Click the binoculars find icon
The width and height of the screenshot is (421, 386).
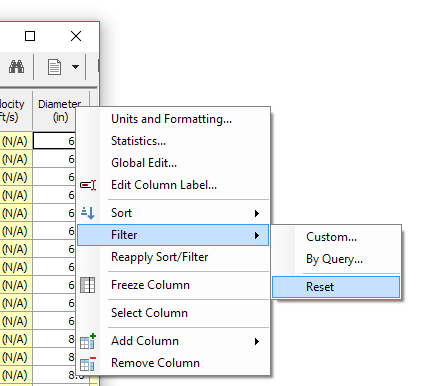click(16, 67)
